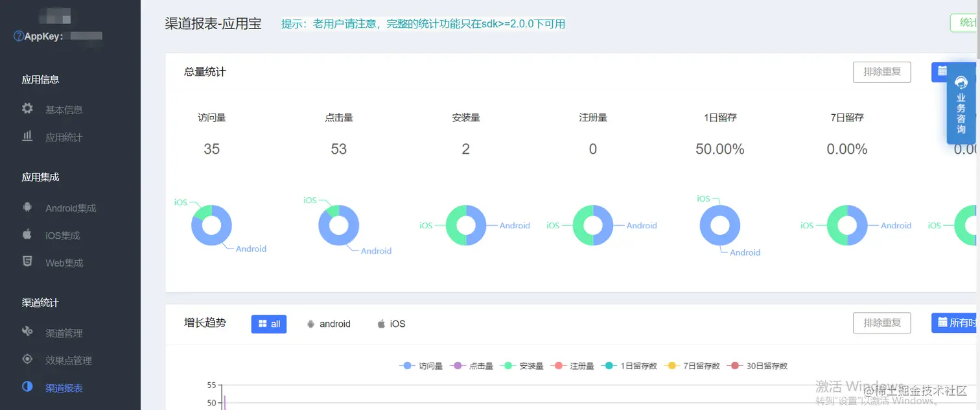The width and height of the screenshot is (980, 410).
Task: Click the gear icon for 基本信息
Action: tap(27, 108)
